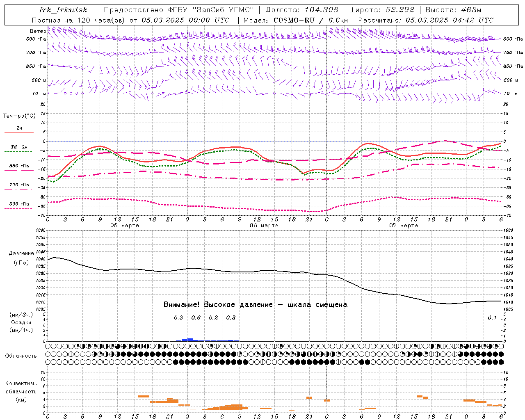Click the Тем-ра(°C) temperature axis title

[x=19, y=116]
